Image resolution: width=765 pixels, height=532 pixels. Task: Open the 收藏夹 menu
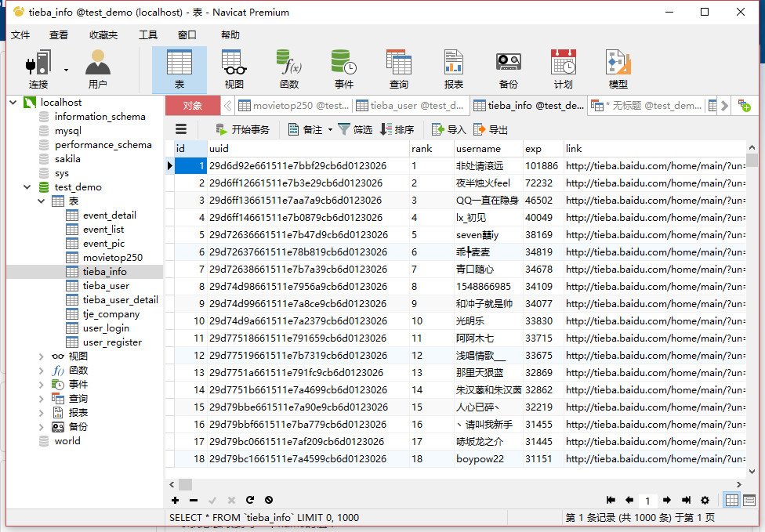click(103, 35)
